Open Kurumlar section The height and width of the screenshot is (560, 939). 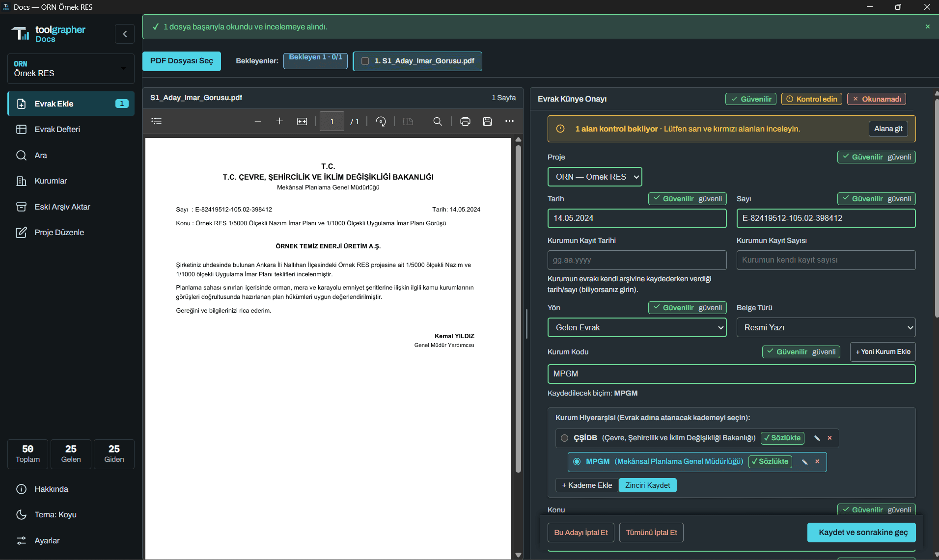[71, 181]
